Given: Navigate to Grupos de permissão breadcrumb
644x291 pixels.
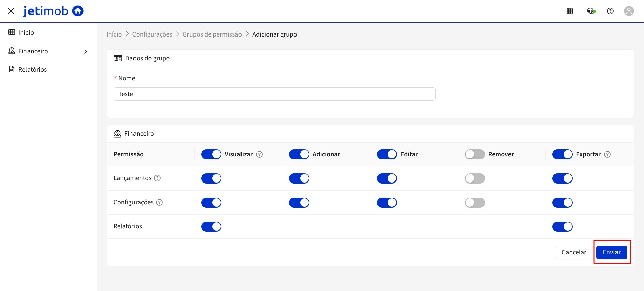Looking at the screenshot, I should 212,34.
